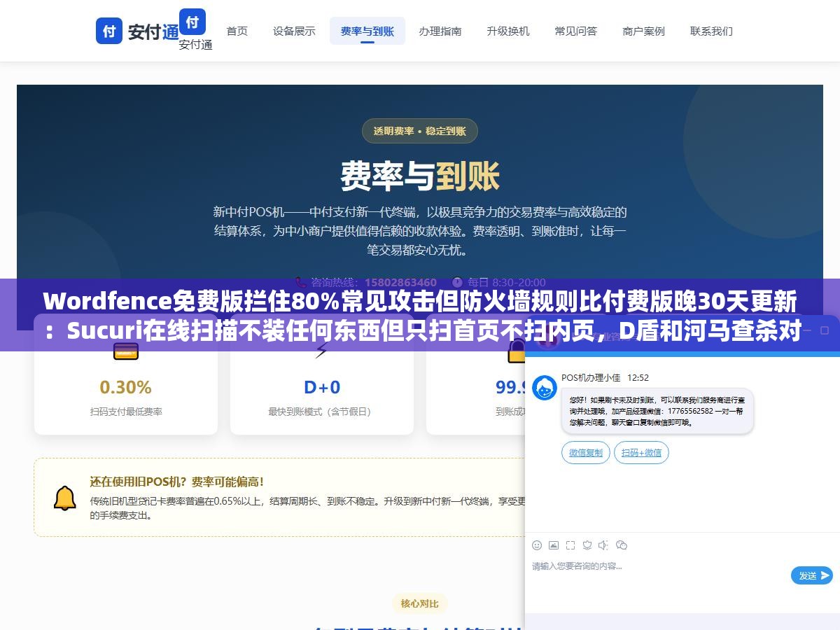Click the 扫码支付最低费率 label
840x630 pixels.
125,412
